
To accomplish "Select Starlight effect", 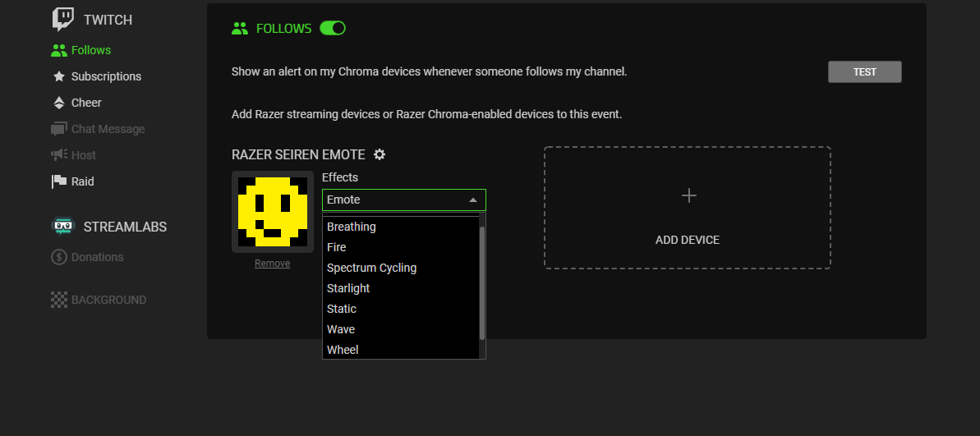I will coord(401,288).
